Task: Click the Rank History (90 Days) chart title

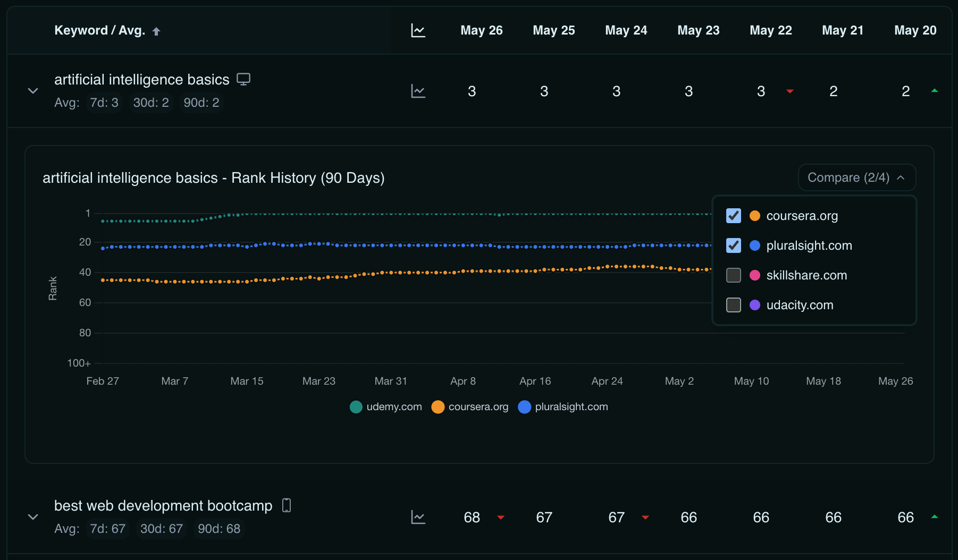Action: pos(214,177)
